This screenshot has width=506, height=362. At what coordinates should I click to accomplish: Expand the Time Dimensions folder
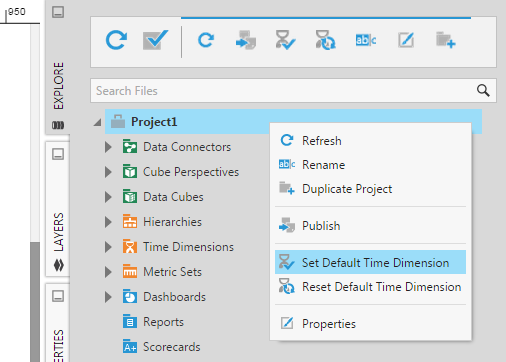click(108, 247)
